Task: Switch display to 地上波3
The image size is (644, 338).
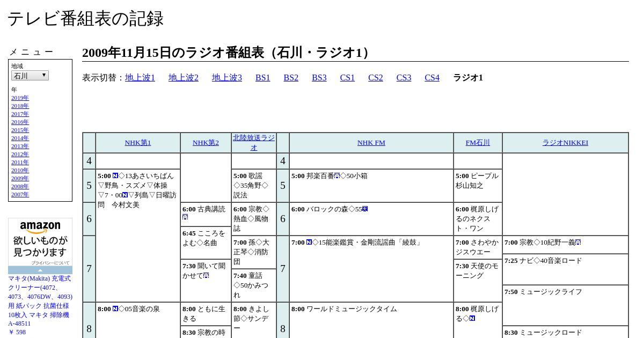Action: 227,78
